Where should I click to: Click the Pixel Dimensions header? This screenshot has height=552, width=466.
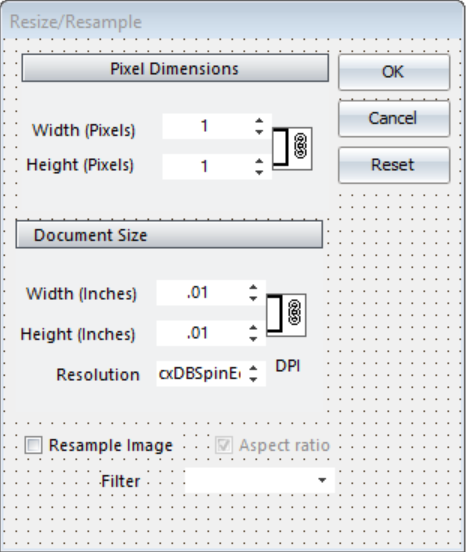click(x=175, y=68)
